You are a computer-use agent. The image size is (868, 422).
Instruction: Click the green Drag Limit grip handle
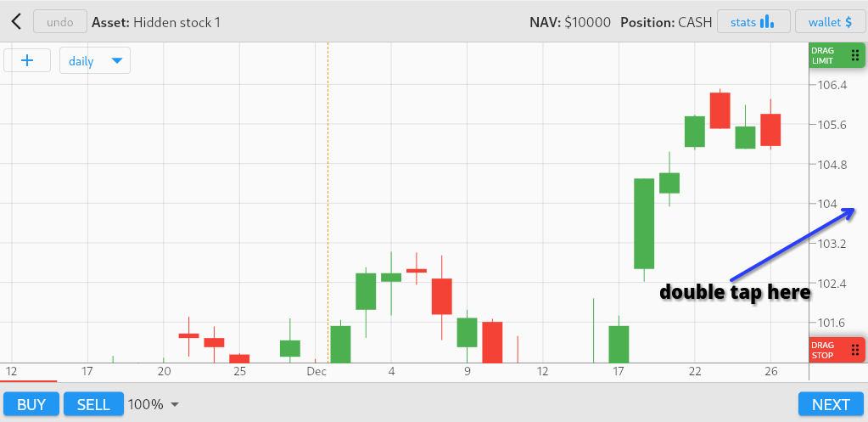click(854, 55)
